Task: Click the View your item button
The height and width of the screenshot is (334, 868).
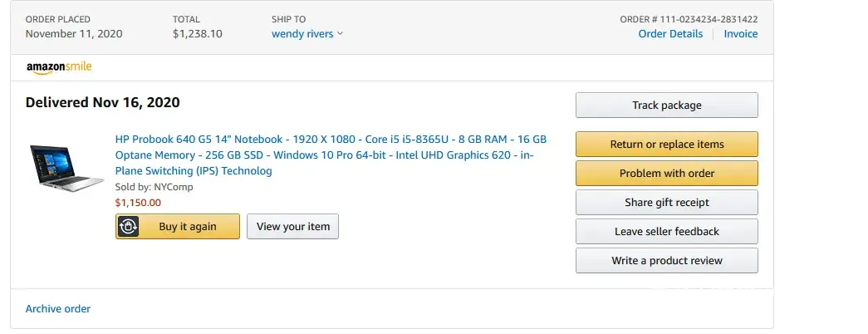Action: [292, 227]
